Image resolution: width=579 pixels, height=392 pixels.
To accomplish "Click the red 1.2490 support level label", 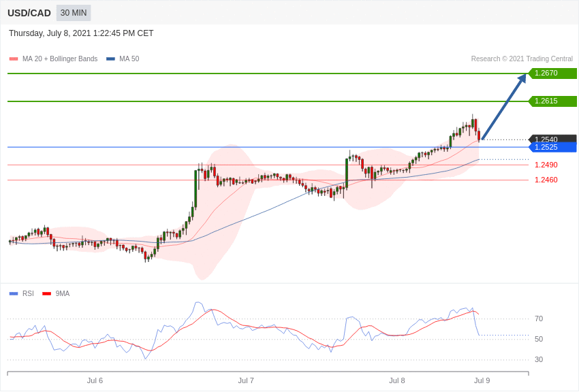I will (x=546, y=165).
